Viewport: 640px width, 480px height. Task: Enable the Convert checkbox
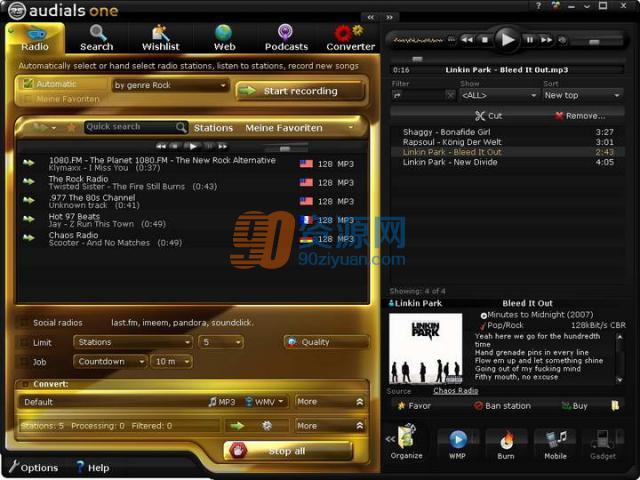tap(25, 384)
